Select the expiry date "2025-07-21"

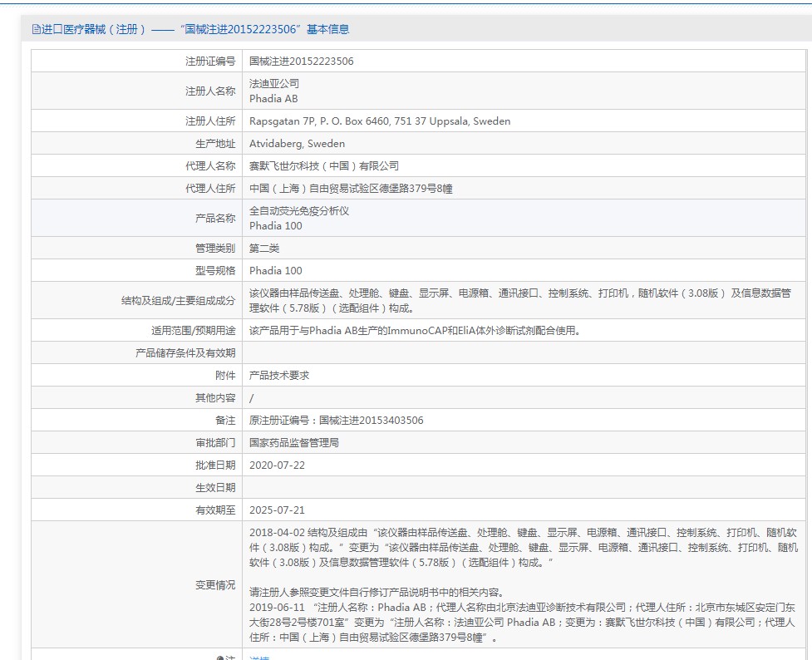(x=277, y=510)
